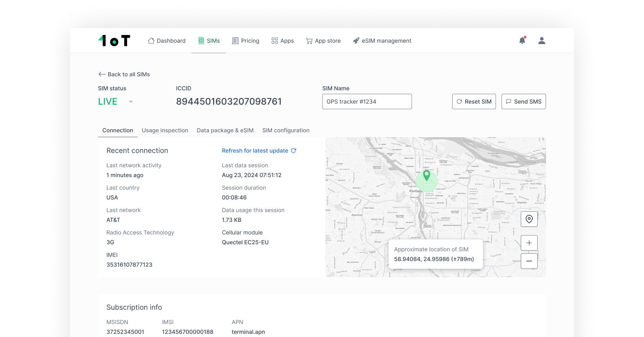Select data usage value 1.73 KB
This screenshot has height=337, width=644.
click(x=232, y=220)
